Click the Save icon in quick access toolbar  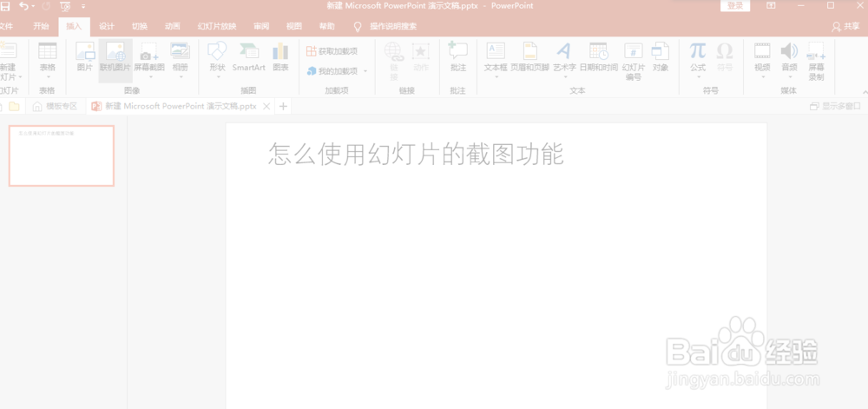5,6
